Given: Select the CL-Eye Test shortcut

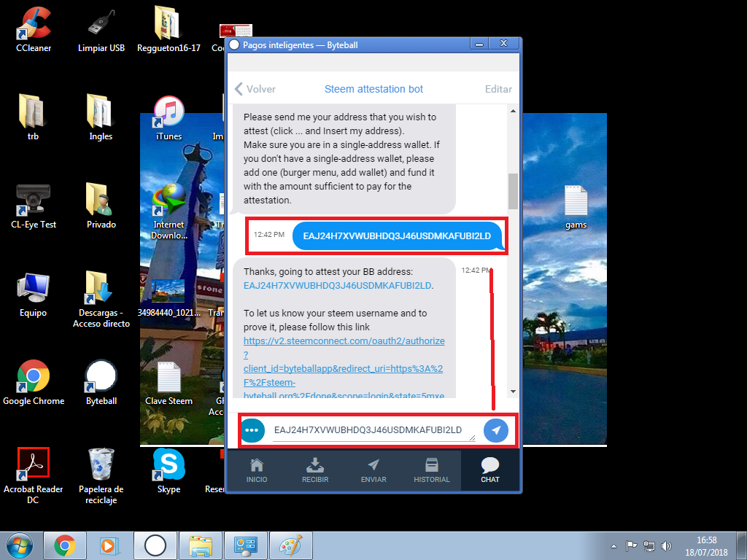Looking at the screenshot, I should click(34, 206).
